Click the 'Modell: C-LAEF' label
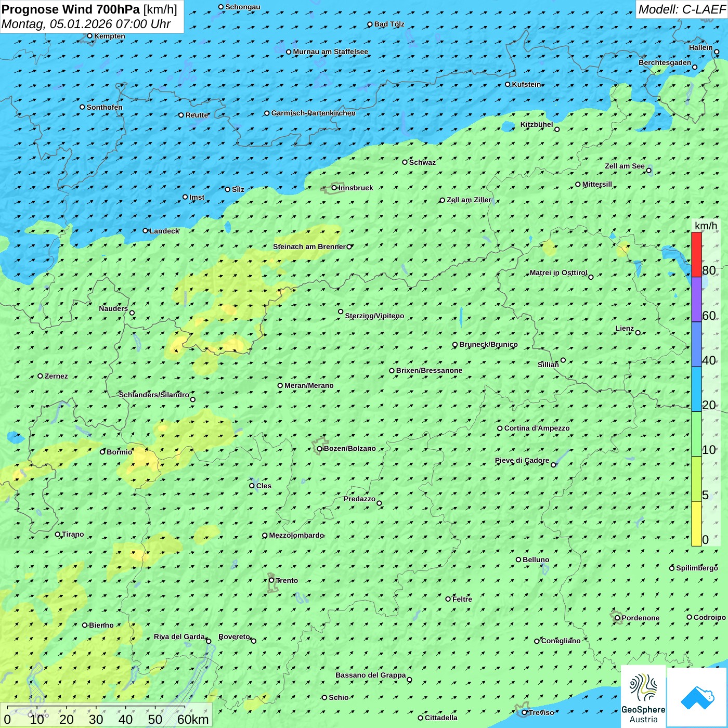Screen dimensions: 728x728 pos(681,9)
